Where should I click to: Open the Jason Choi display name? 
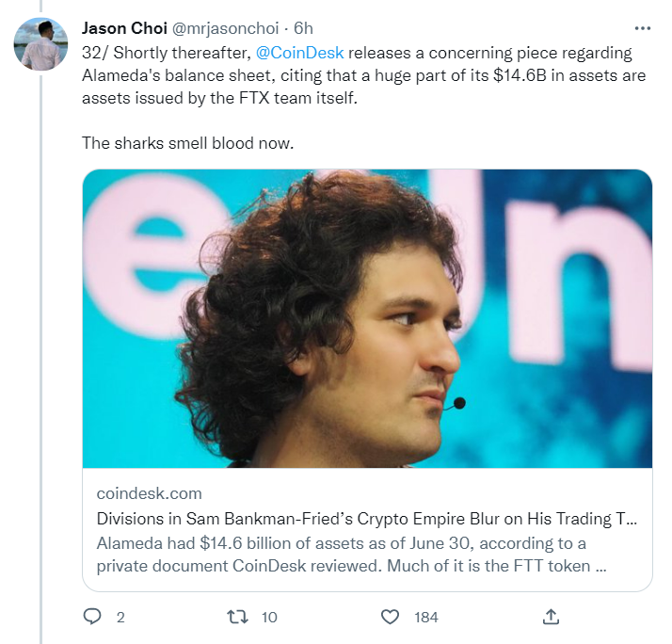tap(125, 28)
